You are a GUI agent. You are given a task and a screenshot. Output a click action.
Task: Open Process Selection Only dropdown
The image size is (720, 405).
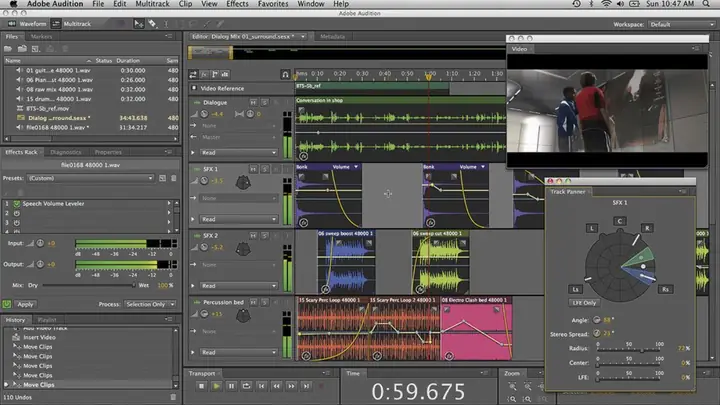[x=150, y=304]
